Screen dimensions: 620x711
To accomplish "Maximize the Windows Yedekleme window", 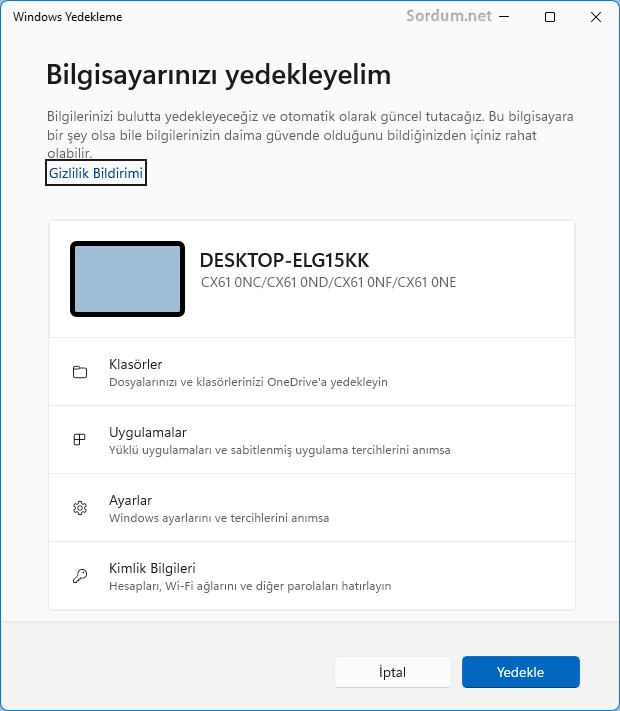I will coord(550,17).
